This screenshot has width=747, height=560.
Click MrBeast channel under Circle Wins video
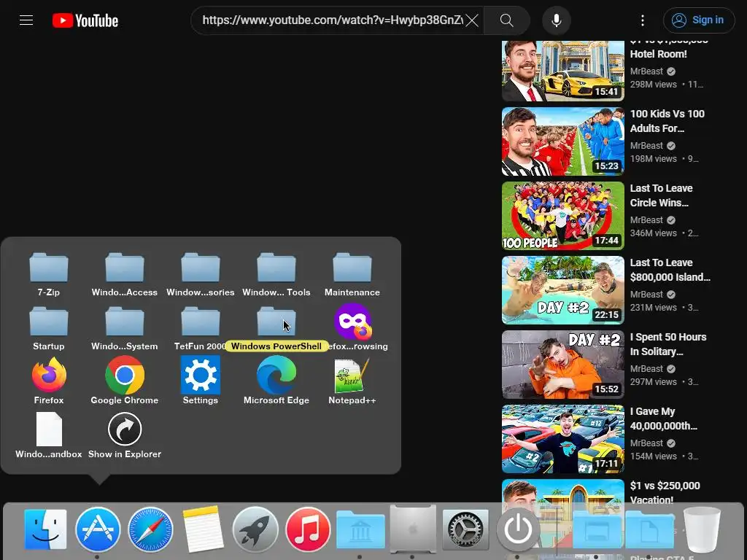click(646, 219)
